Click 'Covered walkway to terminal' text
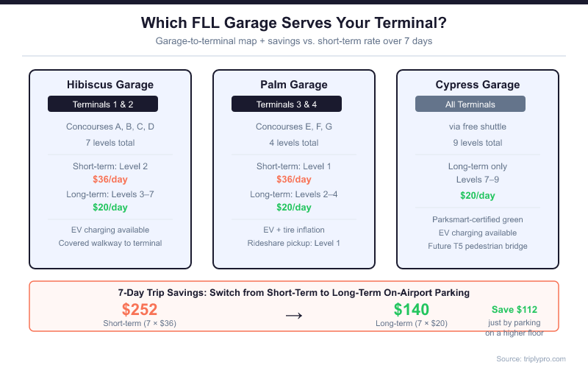This screenshot has height=368, width=588. pos(110,243)
